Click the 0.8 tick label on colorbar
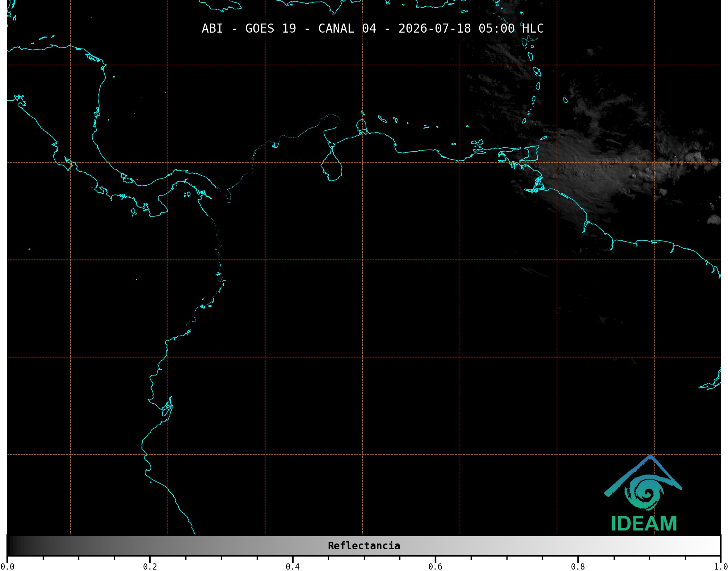 (x=578, y=567)
